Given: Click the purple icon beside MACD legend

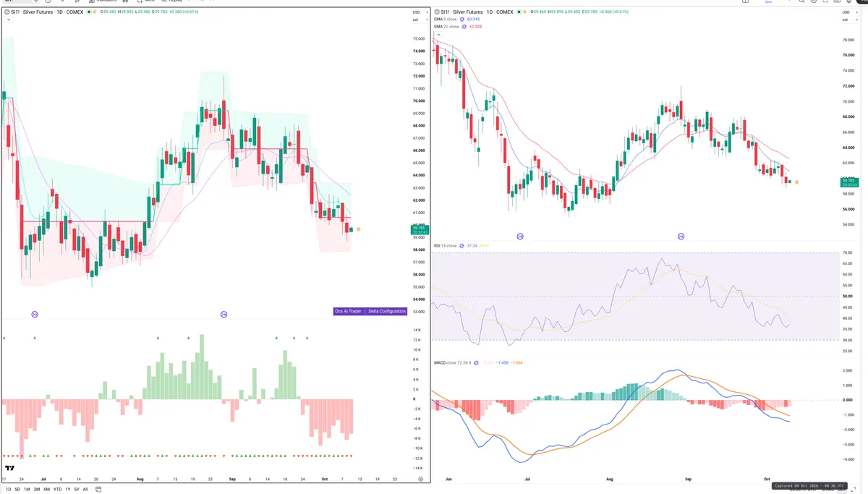Looking at the screenshot, I should pyautogui.click(x=476, y=362).
